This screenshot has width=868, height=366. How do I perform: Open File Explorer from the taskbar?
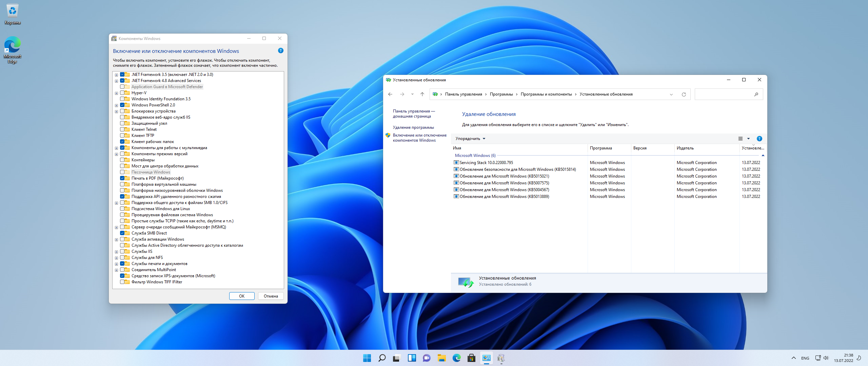441,358
